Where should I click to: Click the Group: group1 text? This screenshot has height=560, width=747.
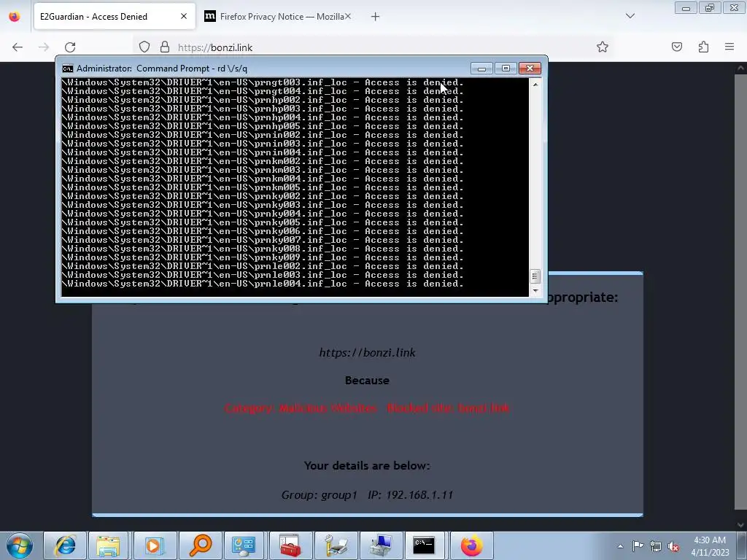click(320, 495)
